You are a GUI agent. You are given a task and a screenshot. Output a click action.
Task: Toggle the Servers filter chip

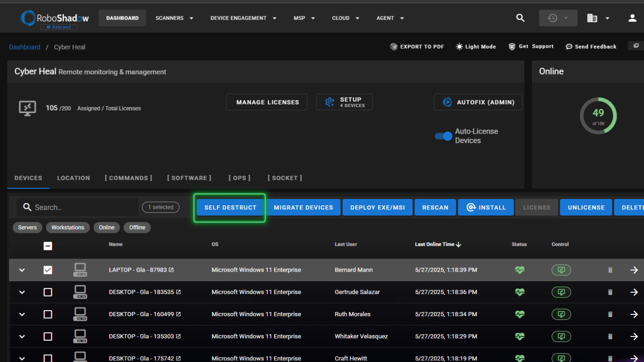(27, 228)
